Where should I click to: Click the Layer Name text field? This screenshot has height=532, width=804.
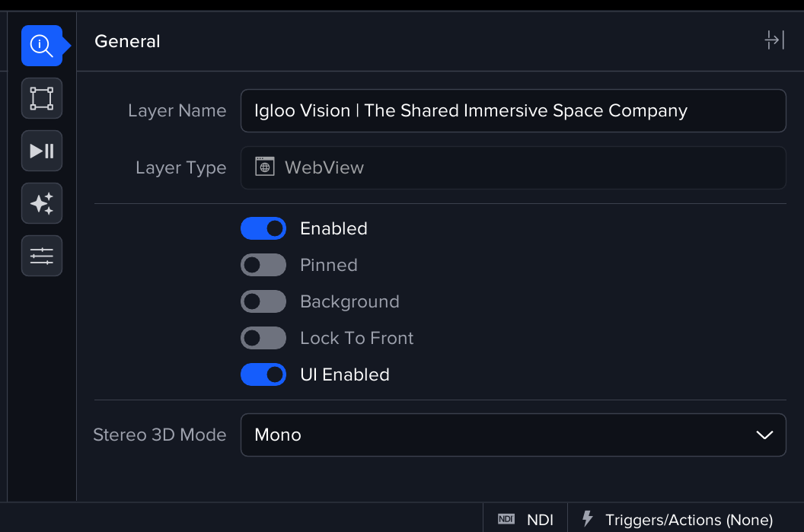tap(512, 110)
